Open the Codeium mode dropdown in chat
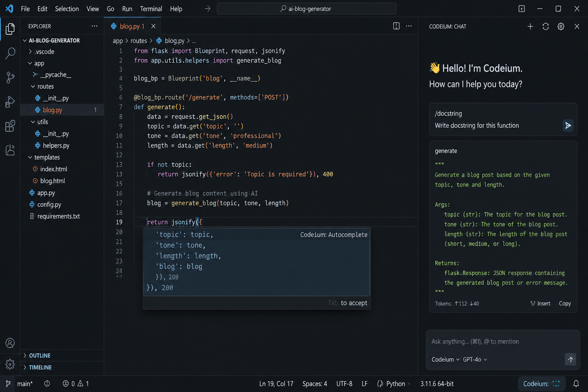 [x=446, y=359]
